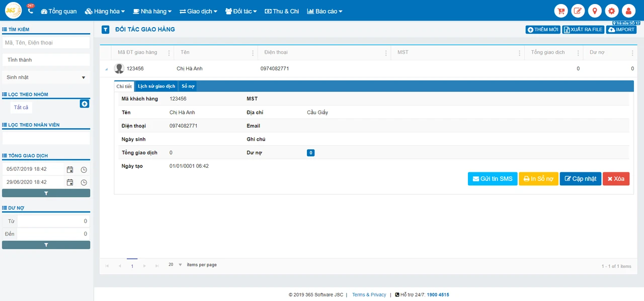Click the In Sổ nợ button
The image size is (644, 301).
[x=538, y=179]
